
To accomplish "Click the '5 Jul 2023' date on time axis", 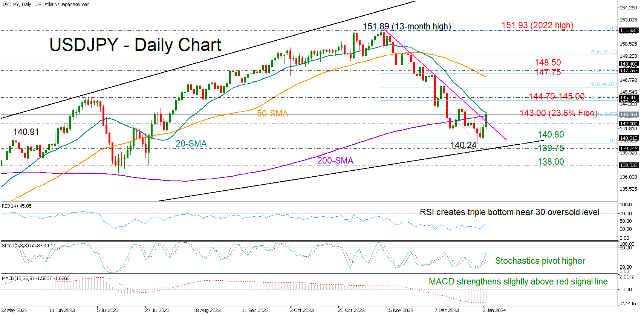I will (x=108, y=310).
